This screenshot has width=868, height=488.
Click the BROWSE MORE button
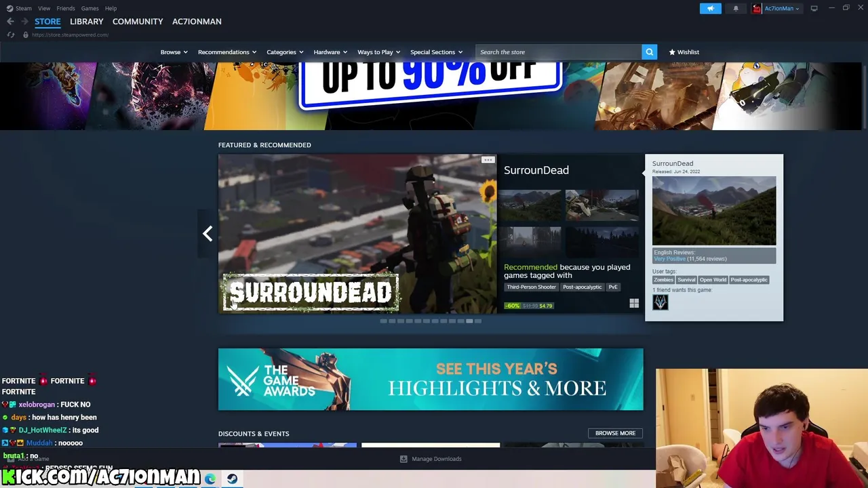(615, 433)
